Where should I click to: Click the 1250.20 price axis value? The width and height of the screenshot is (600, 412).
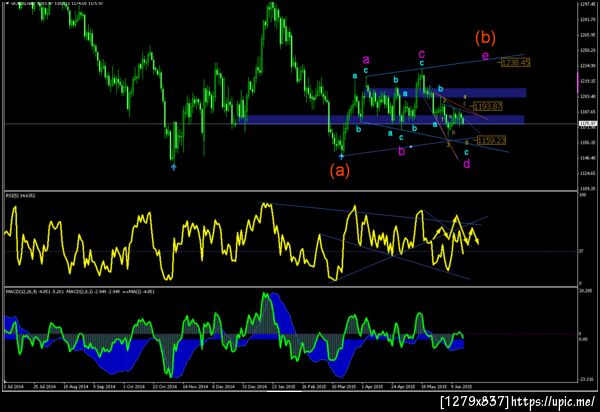[x=588, y=50]
